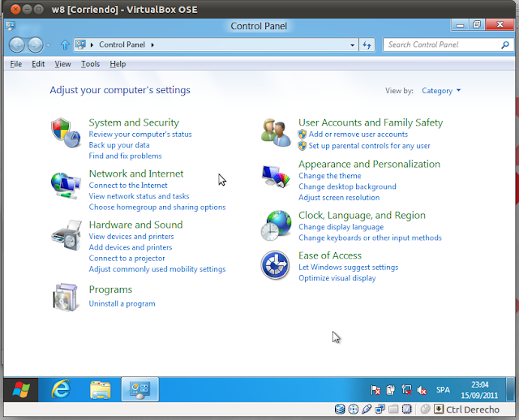Click Choose homegroup and sharing options
Screen dimensions: 519x420
(157, 208)
